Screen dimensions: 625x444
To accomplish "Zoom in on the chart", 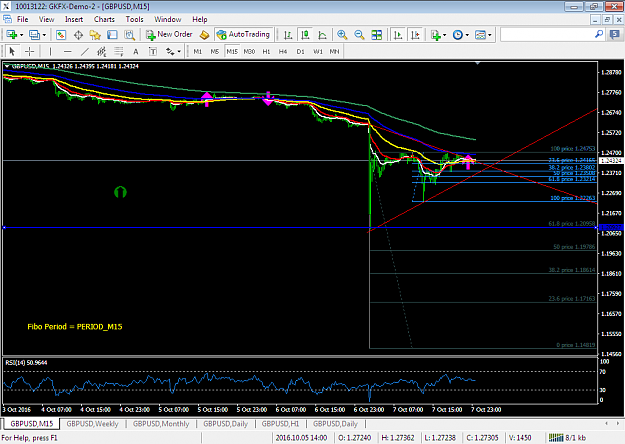I will pos(342,35).
